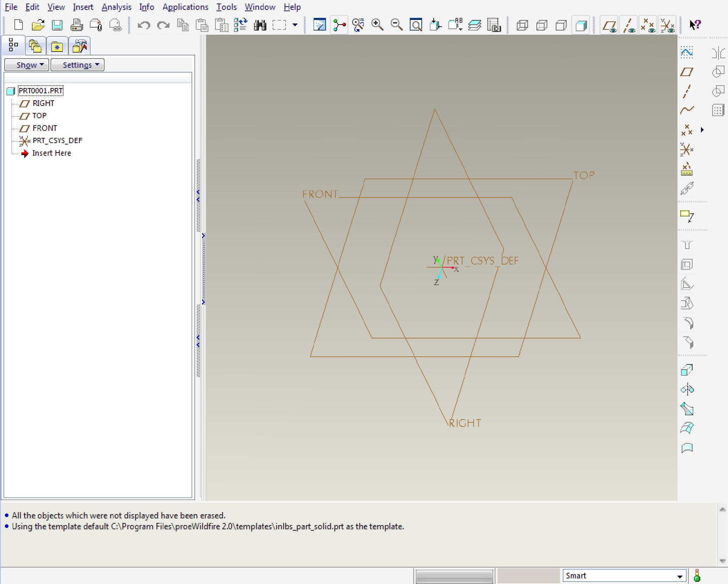Switch to no hidden display
This screenshot has width=728, height=584.
tap(561, 25)
